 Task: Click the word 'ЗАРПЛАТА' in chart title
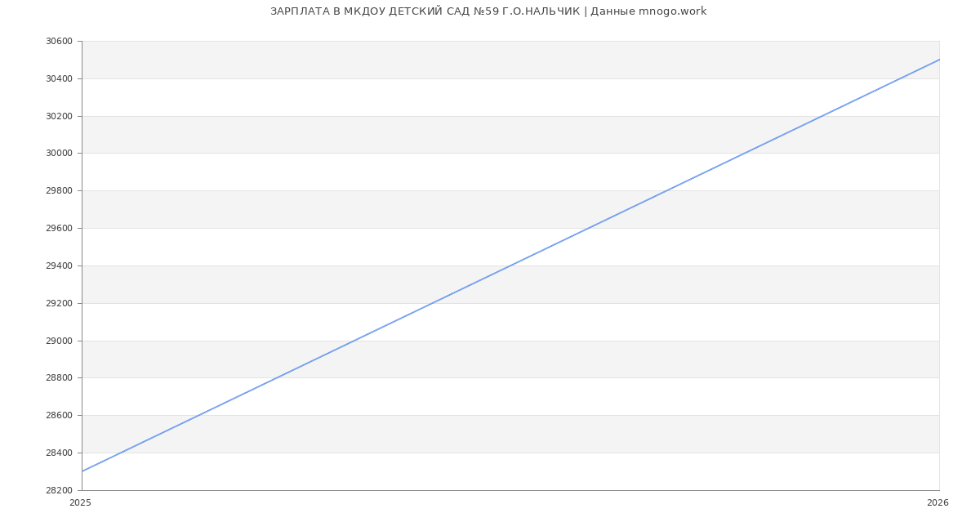[x=299, y=11]
